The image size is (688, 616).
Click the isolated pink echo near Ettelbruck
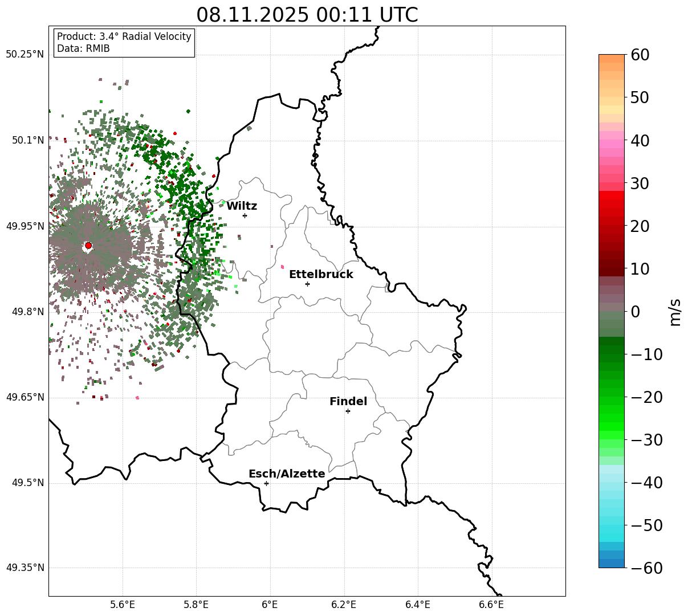(282, 266)
